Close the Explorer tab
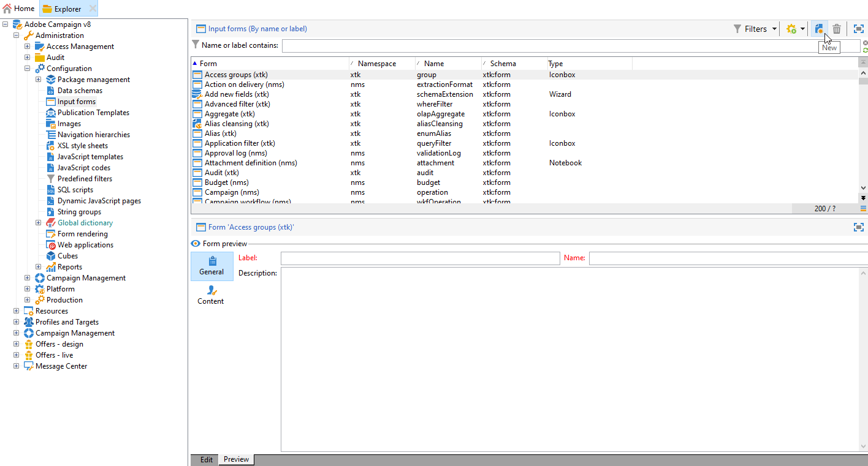Image resolution: width=868 pixels, height=466 pixels. point(93,9)
